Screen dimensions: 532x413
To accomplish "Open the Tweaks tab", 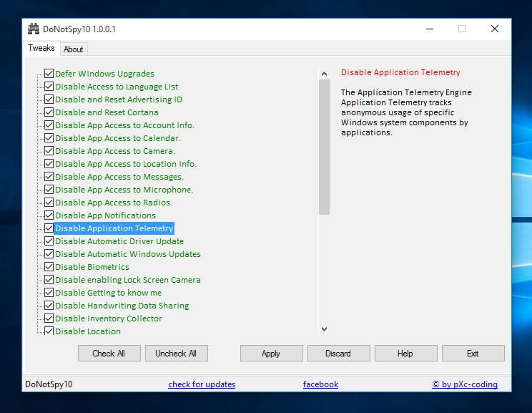I will [41, 48].
